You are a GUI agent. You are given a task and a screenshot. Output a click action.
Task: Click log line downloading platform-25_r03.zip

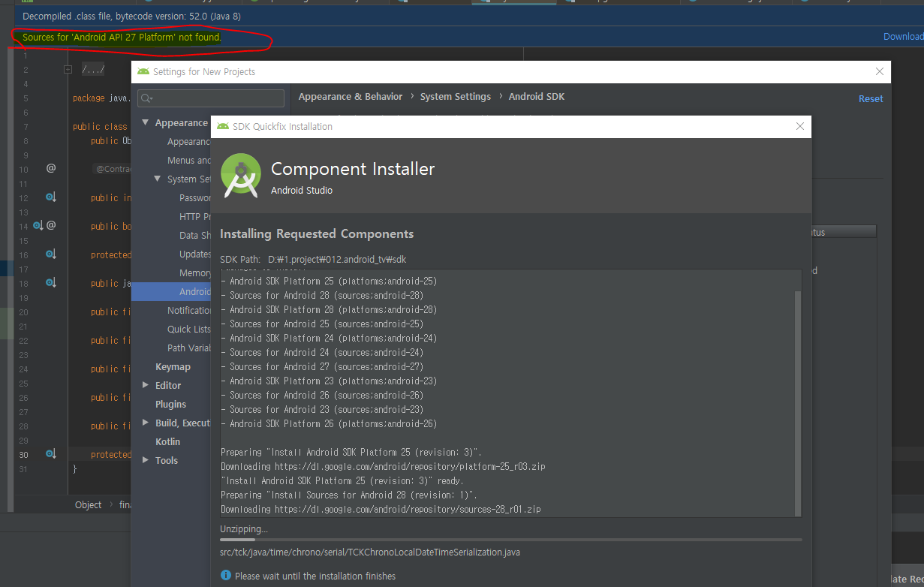(x=383, y=467)
